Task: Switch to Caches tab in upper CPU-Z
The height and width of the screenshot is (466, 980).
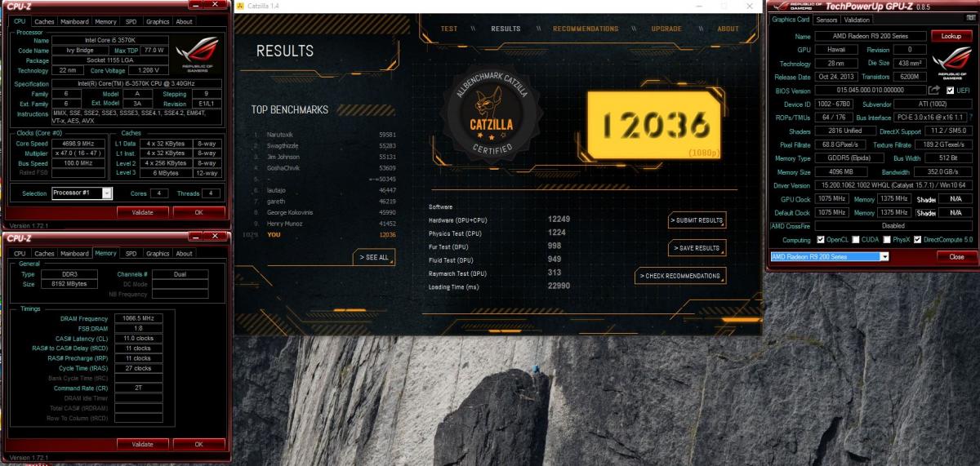Action: coord(44,22)
